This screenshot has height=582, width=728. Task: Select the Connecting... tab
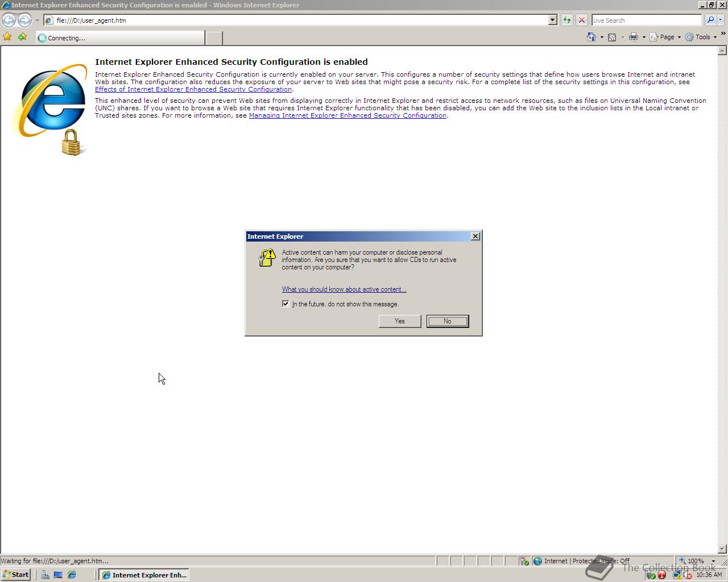click(120, 38)
